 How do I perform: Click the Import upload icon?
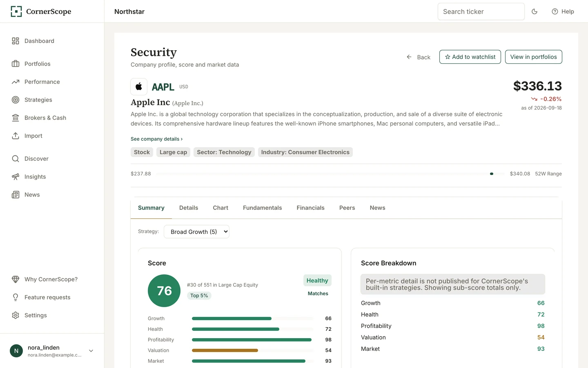16,136
